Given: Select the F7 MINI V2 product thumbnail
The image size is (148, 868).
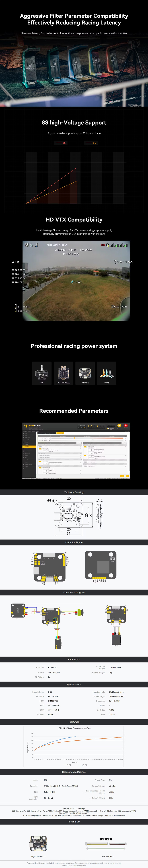Looking at the screenshot, I should click(85, 373).
